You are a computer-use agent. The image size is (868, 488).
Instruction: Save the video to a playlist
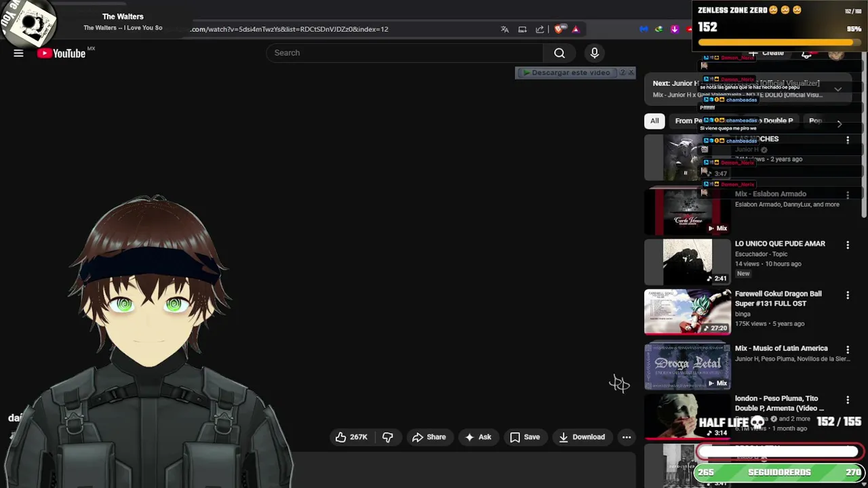(x=525, y=437)
